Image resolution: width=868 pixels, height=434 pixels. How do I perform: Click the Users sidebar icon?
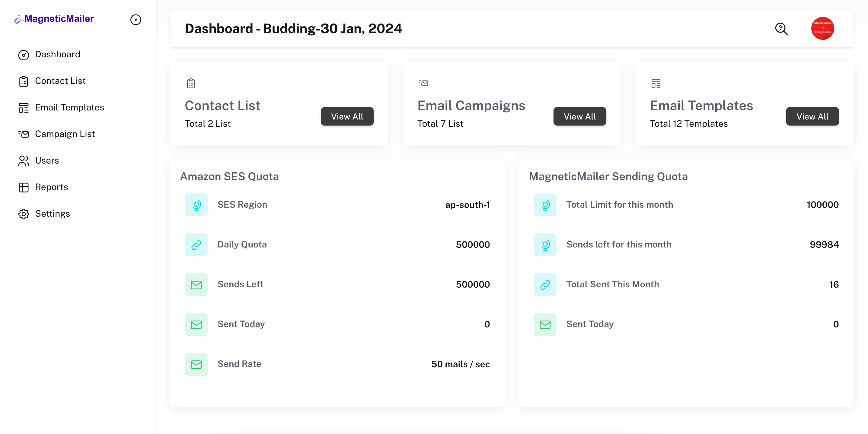[24, 161]
